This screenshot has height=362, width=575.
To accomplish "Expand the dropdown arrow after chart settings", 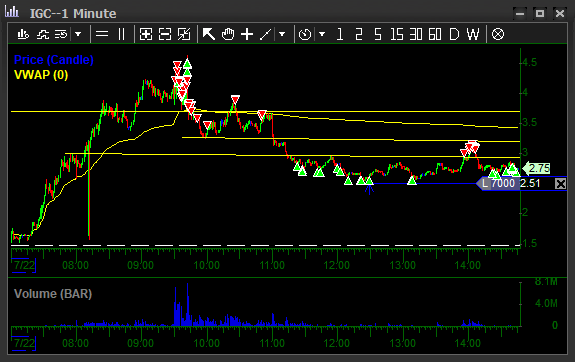I will click(78, 34).
